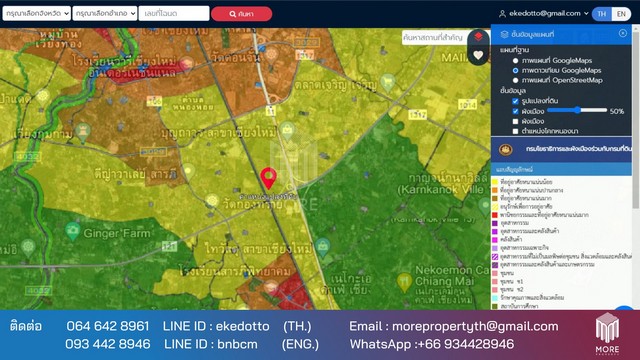
Task: Click the user account icon
Action: 502,14
